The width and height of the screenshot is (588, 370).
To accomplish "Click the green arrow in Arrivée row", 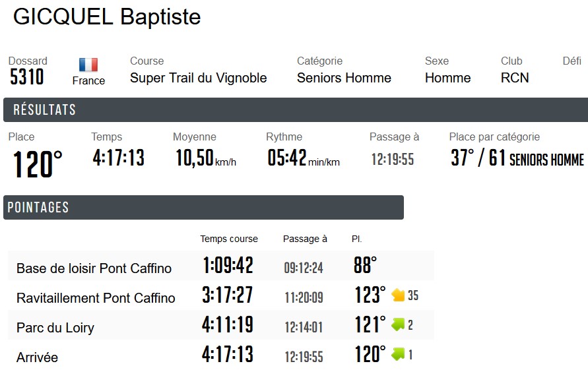I will click(398, 354).
